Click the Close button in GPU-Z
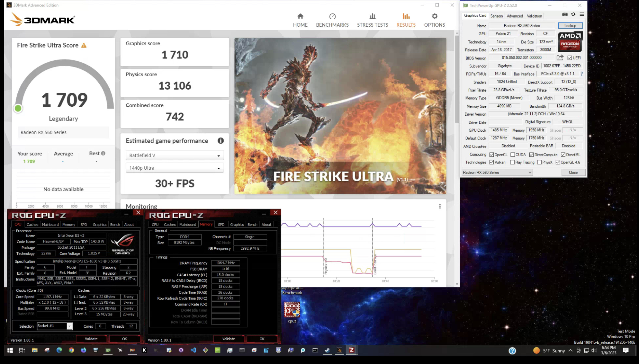This screenshot has height=364, width=639. 573,173
